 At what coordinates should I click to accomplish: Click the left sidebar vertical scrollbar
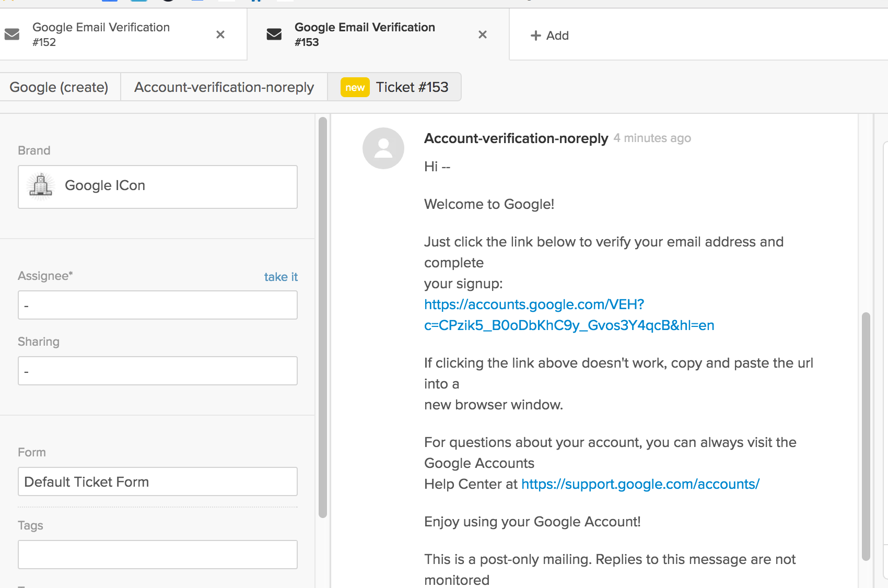pos(323,317)
